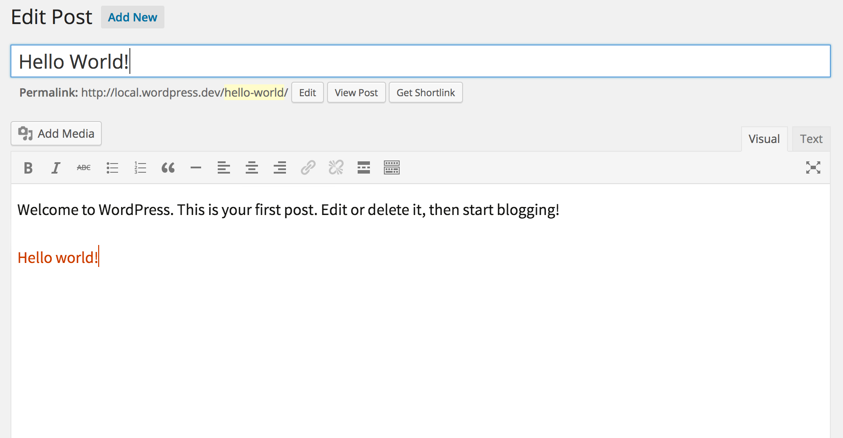
Task: Click the Add New post button
Action: pyautogui.click(x=132, y=17)
